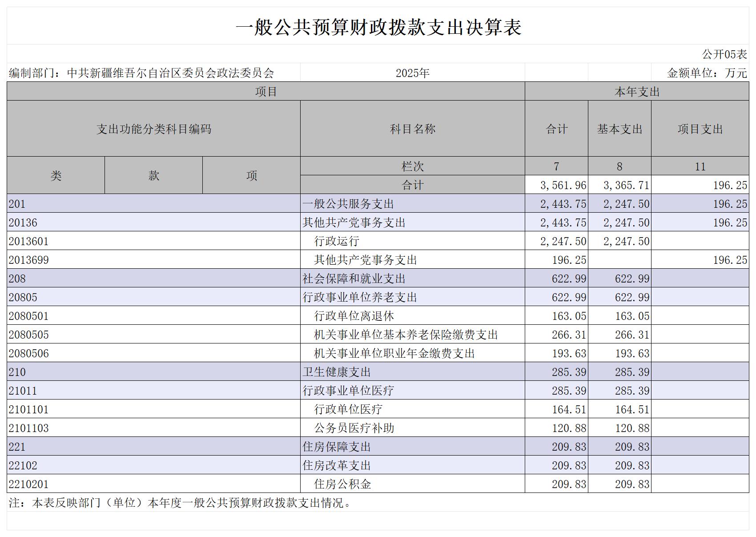756x537 pixels.
Task: Click the 2025年 year cell
Action: coord(413,73)
